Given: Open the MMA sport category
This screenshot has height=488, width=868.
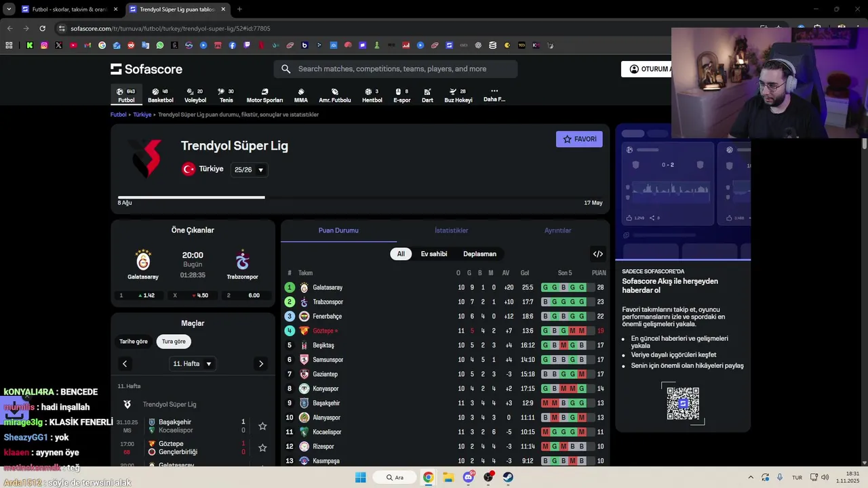Looking at the screenshot, I should [301, 96].
